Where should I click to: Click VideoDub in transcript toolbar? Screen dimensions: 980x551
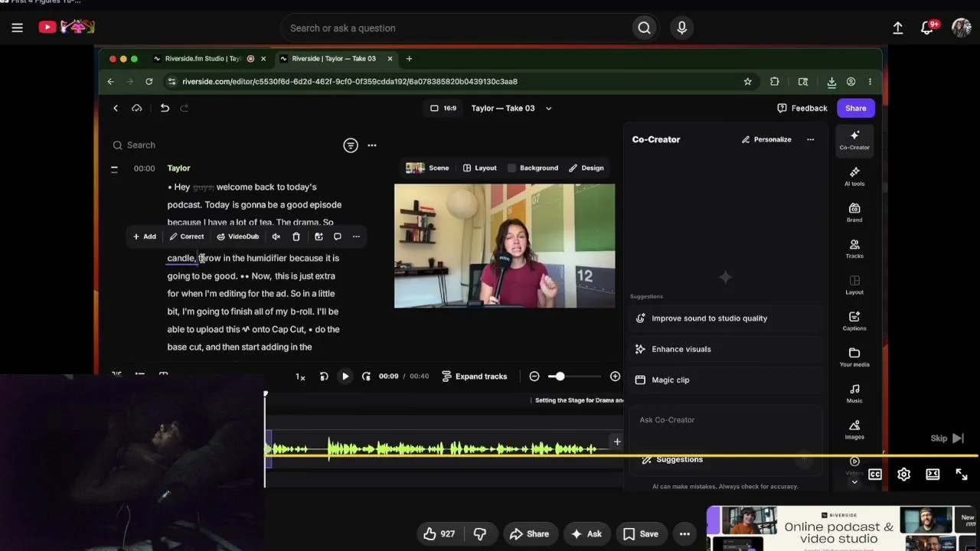[237, 236]
